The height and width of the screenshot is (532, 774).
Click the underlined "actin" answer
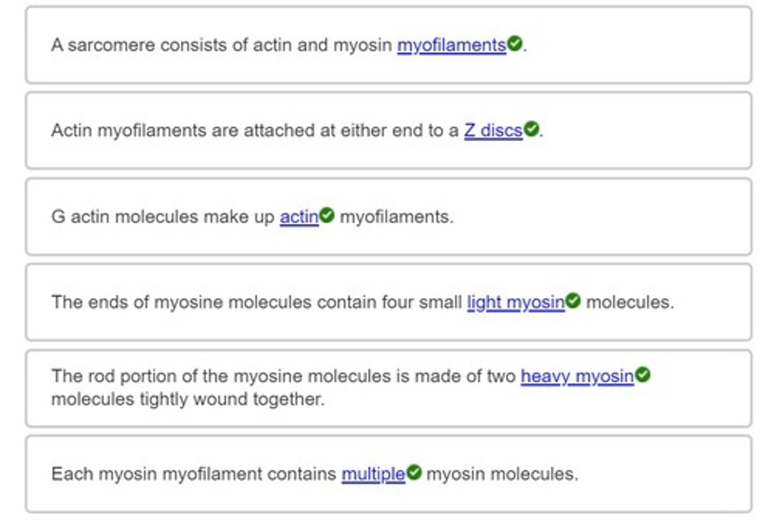299,217
